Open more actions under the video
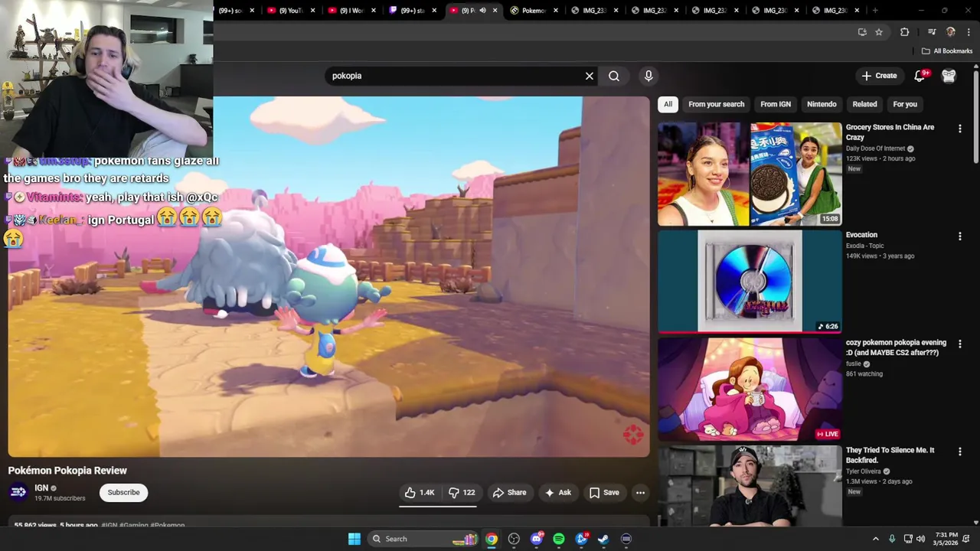Image resolution: width=980 pixels, height=551 pixels. tap(640, 493)
